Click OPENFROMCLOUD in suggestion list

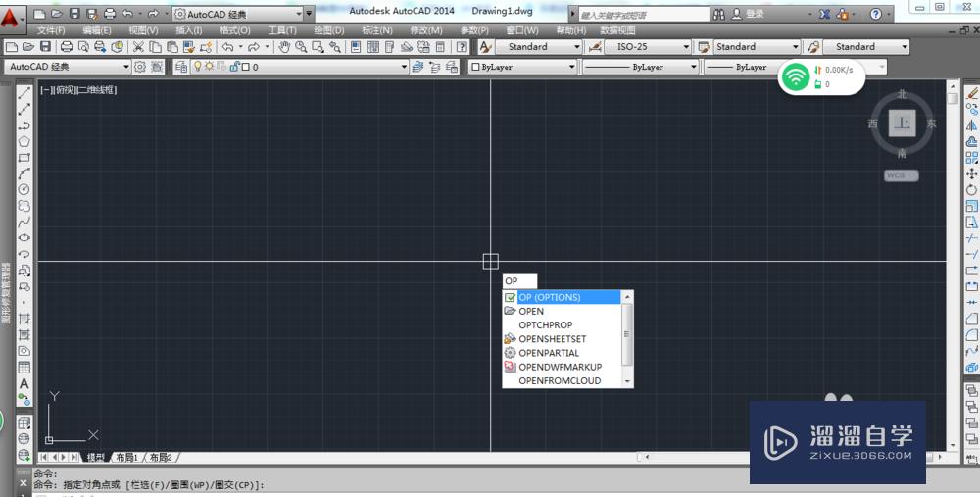coord(562,380)
